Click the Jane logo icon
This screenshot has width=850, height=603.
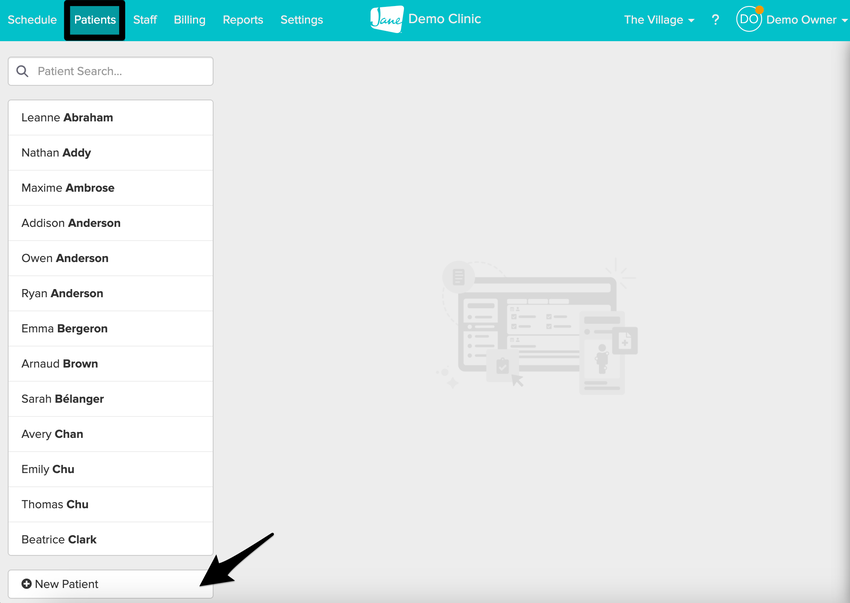[387, 20]
